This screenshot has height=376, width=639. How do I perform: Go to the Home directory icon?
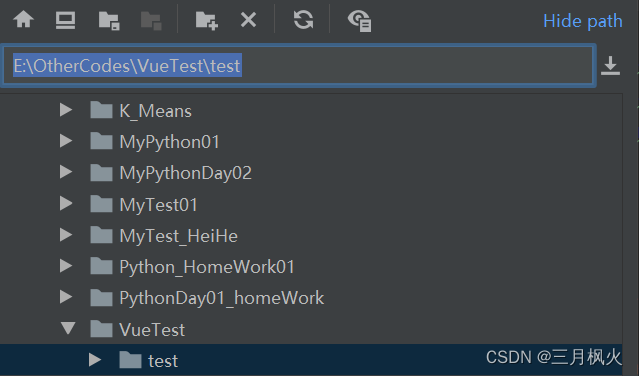[x=24, y=20]
